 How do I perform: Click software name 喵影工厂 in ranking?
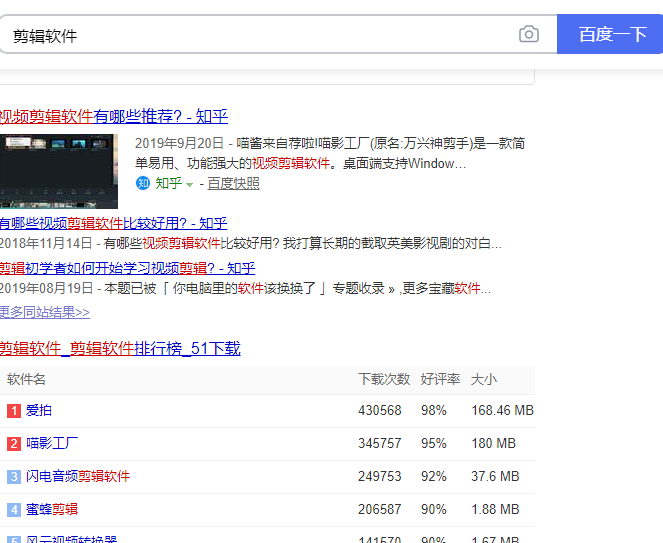coord(52,443)
